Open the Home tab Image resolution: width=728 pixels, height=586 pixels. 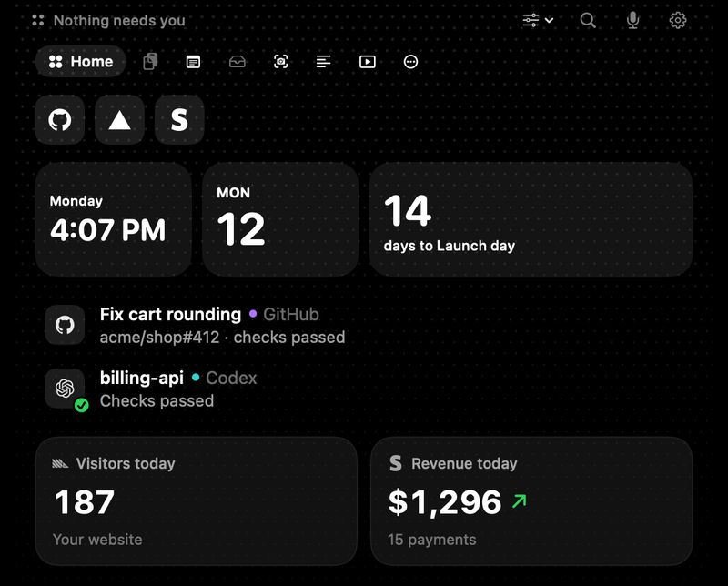[81, 61]
